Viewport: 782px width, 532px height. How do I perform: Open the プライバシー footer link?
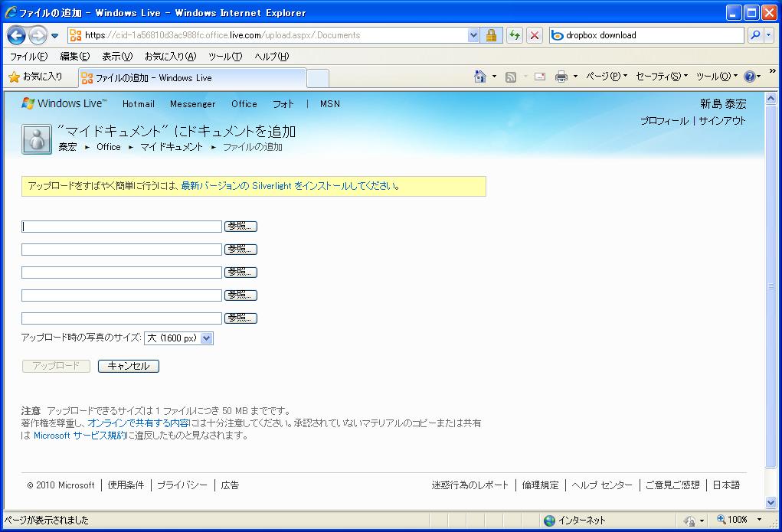coord(182,485)
